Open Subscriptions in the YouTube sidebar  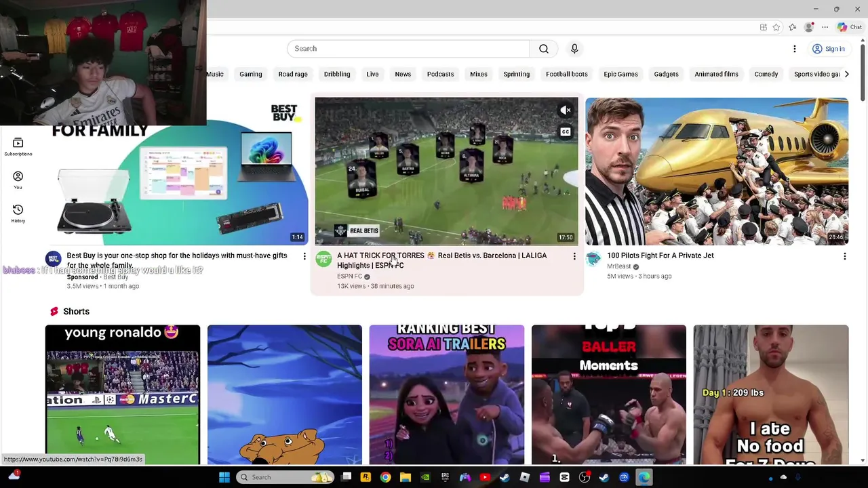(x=18, y=146)
